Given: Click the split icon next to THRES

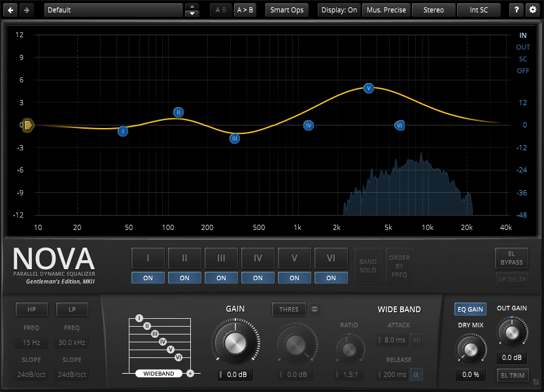Looking at the screenshot, I should pos(314,309).
